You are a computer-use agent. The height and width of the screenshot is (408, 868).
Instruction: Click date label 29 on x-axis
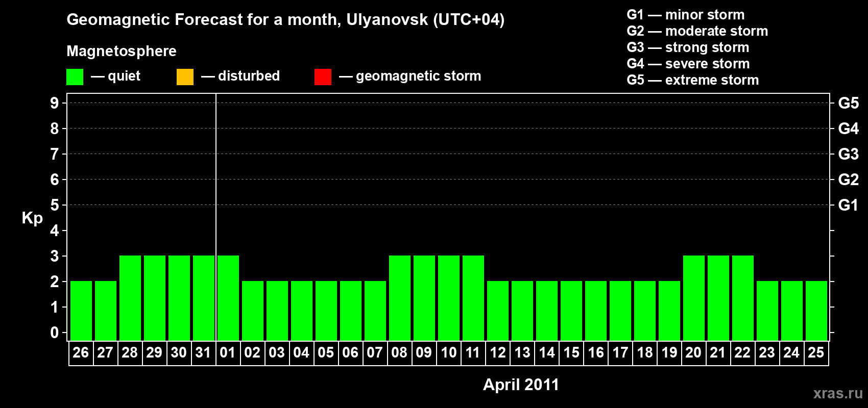(154, 352)
